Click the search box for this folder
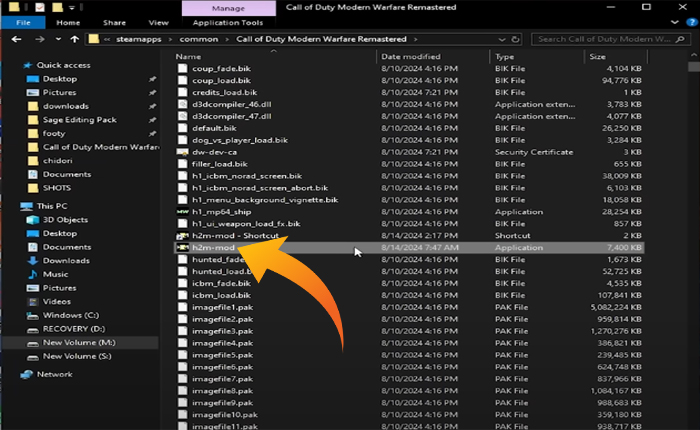The height and width of the screenshot is (430, 700). coord(611,39)
